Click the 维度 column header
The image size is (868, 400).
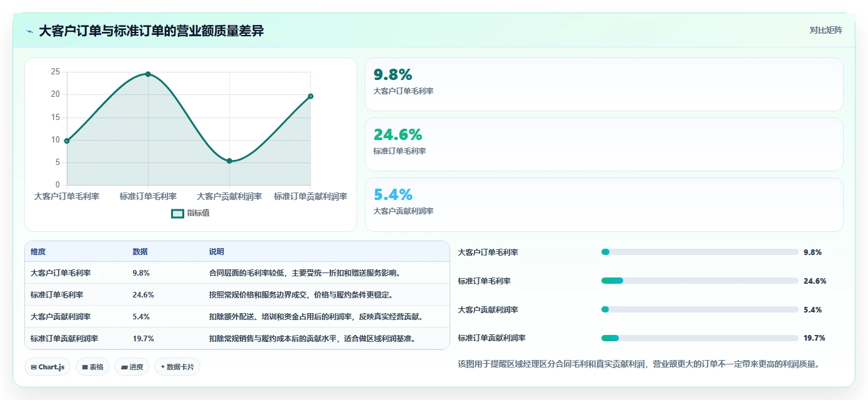click(x=38, y=252)
